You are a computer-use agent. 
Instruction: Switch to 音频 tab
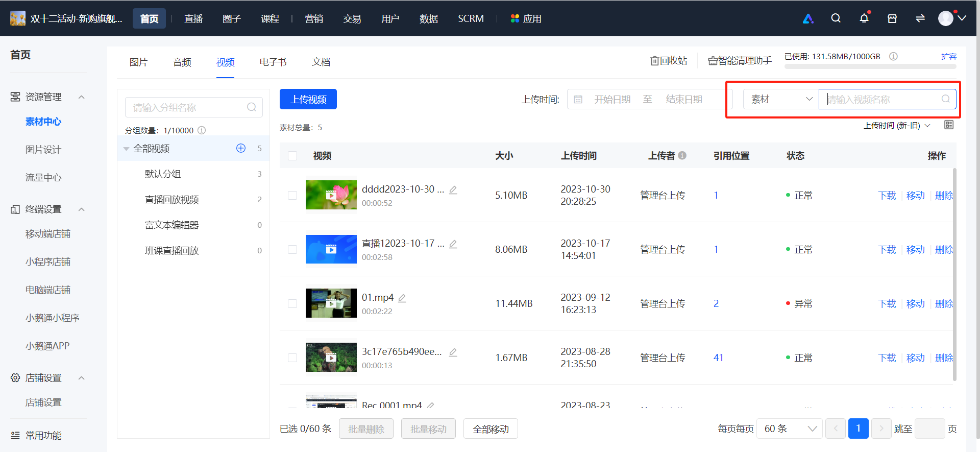coord(182,62)
